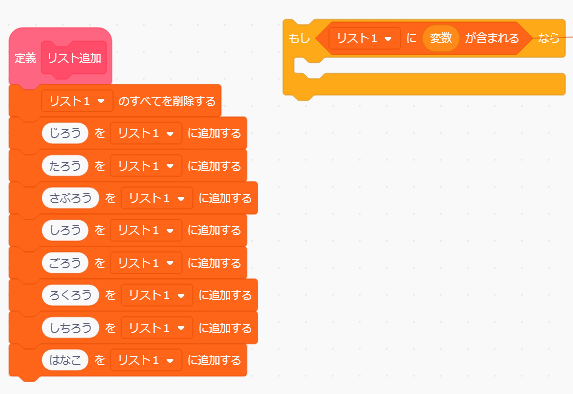Open list dropdown in the さぶろう block
The height and width of the screenshot is (394, 573).
[x=157, y=198]
